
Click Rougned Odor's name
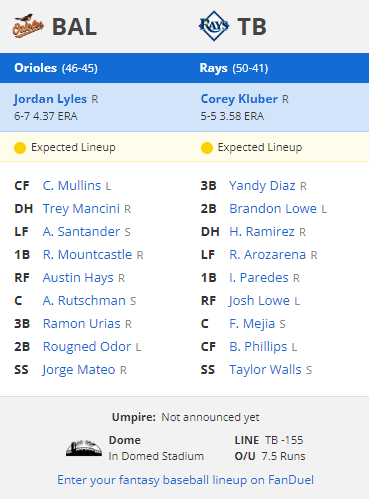point(87,347)
